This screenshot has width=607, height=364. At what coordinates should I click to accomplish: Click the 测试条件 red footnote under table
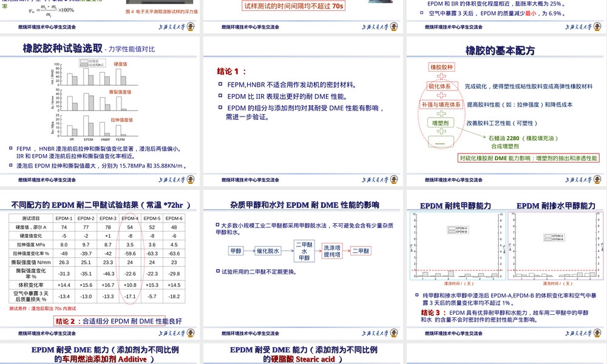(42, 309)
